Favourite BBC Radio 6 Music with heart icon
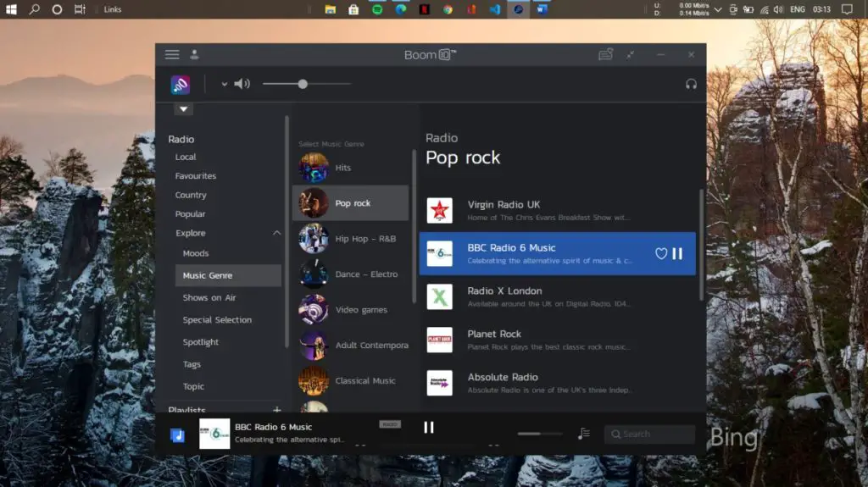Image resolution: width=868 pixels, height=487 pixels. [661, 253]
